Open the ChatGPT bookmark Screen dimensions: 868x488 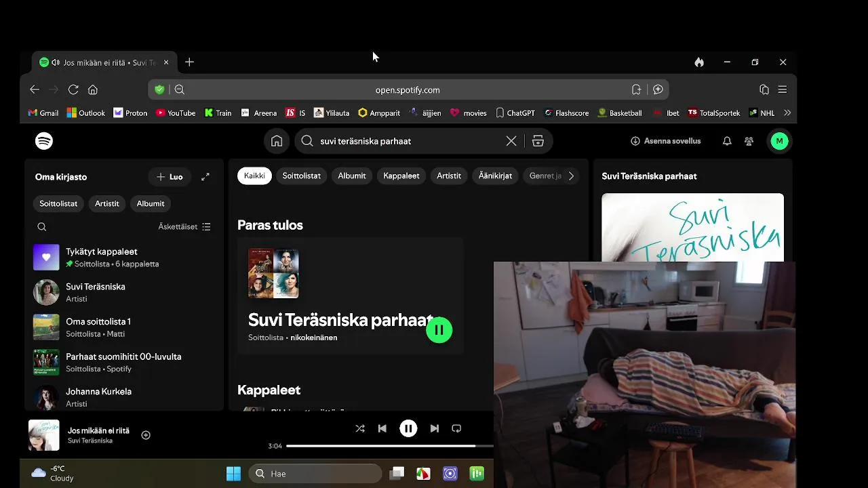tap(515, 113)
